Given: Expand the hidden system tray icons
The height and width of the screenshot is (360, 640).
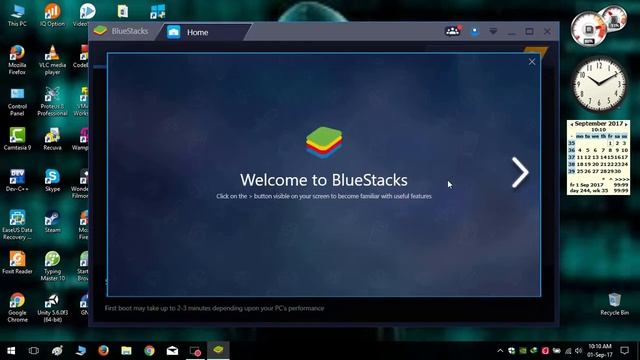Looking at the screenshot, I should tap(500, 351).
